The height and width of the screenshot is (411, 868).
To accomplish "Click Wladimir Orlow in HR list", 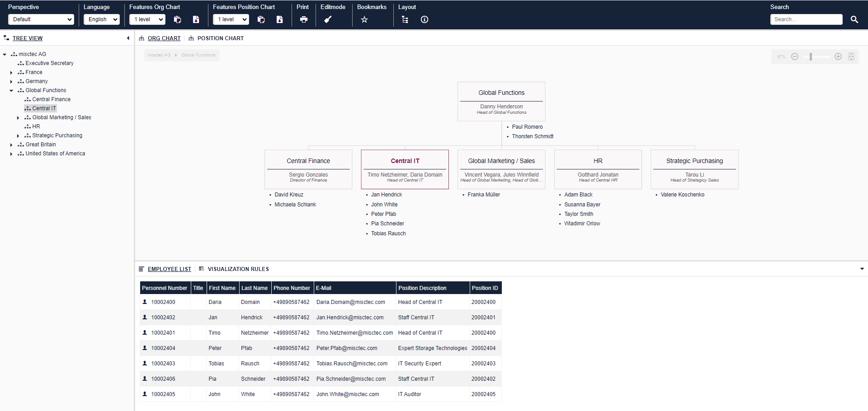I will pos(582,224).
